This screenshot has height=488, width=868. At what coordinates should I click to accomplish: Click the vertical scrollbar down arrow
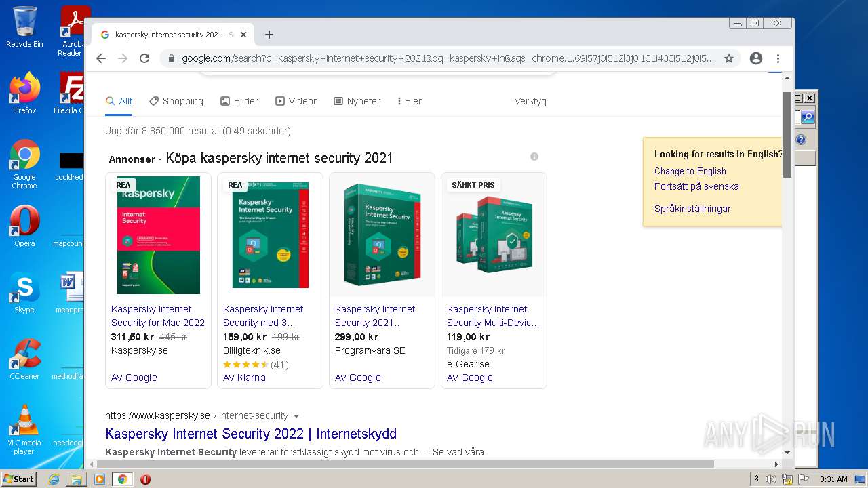(787, 453)
